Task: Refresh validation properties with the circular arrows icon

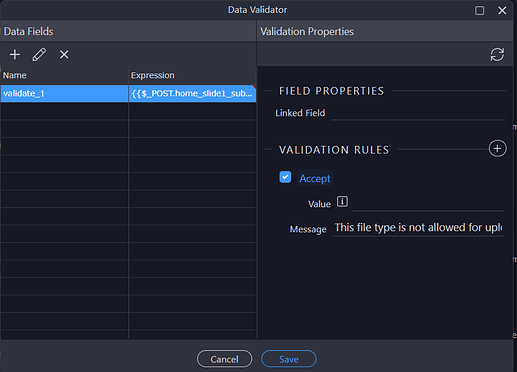Action: coord(497,54)
